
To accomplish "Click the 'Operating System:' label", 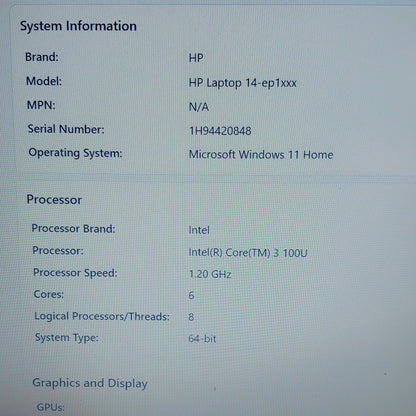I will (x=75, y=153).
